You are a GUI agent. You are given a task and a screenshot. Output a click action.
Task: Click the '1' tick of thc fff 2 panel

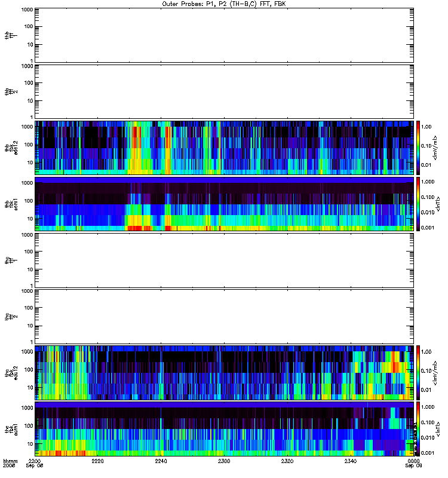[x=32, y=342]
